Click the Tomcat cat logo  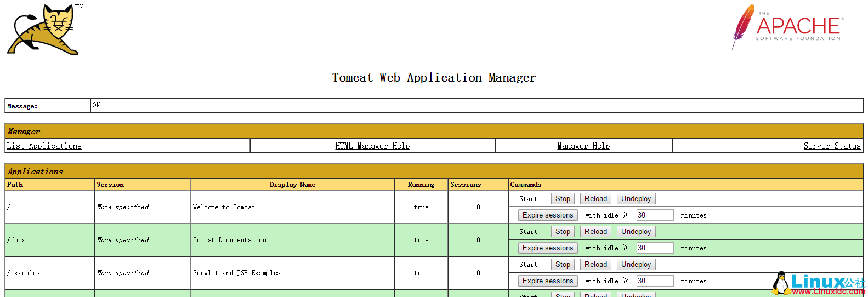click(46, 30)
